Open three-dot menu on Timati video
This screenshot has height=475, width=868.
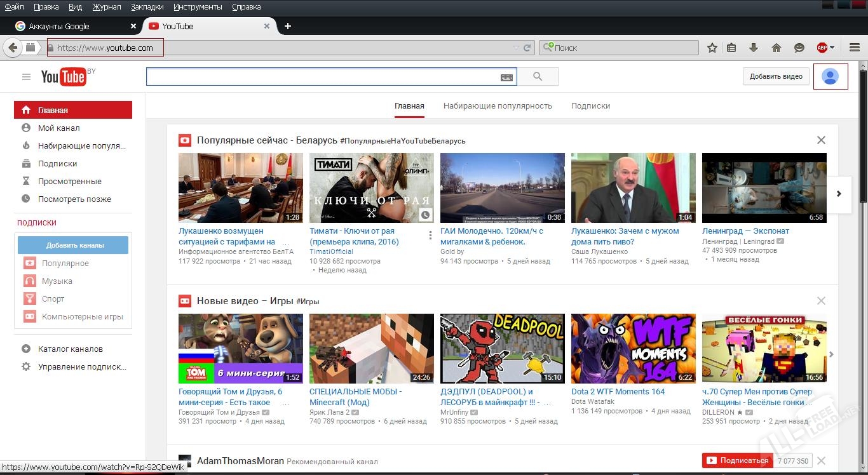coord(430,236)
